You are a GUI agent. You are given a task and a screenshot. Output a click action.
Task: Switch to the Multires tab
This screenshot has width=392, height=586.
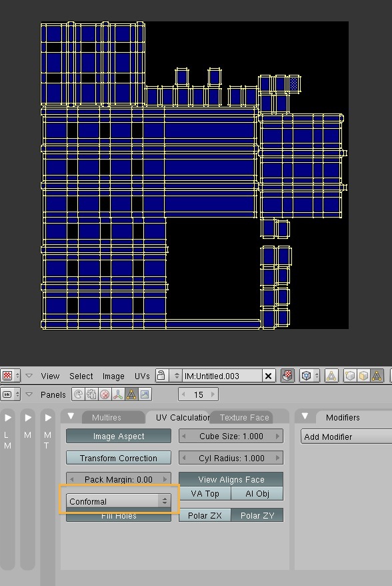pos(107,417)
